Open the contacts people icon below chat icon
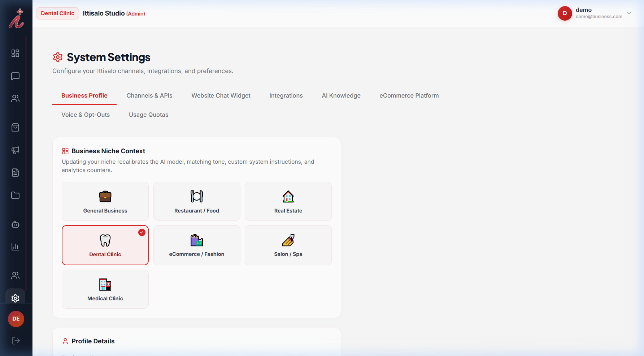This screenshot has width=644, height=356. click(15, 99)
